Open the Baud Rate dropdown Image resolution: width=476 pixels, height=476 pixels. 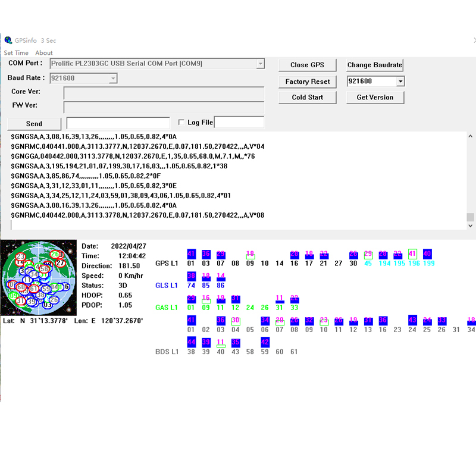click(x=113, y=79)
